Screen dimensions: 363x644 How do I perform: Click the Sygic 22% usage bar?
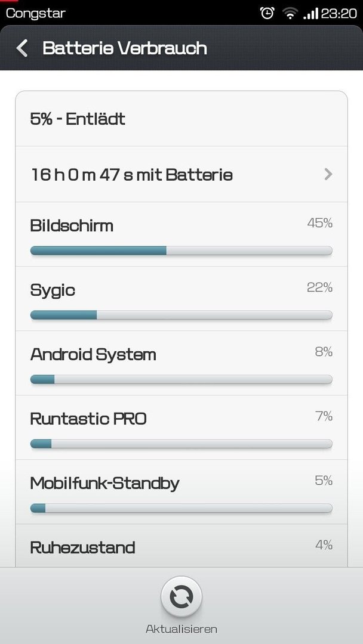pyautogui.click(x=181, y=315)
